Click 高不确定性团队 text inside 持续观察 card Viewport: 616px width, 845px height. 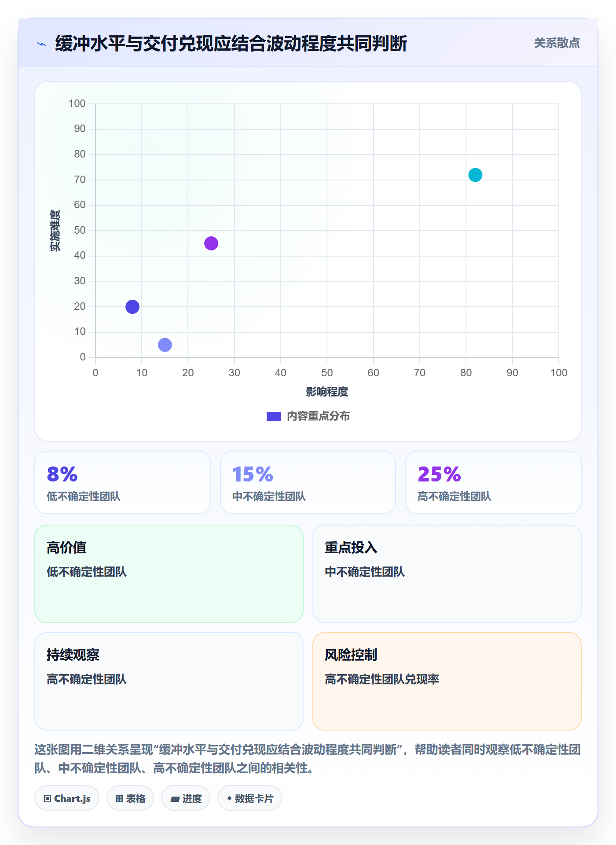click(87, 679)
